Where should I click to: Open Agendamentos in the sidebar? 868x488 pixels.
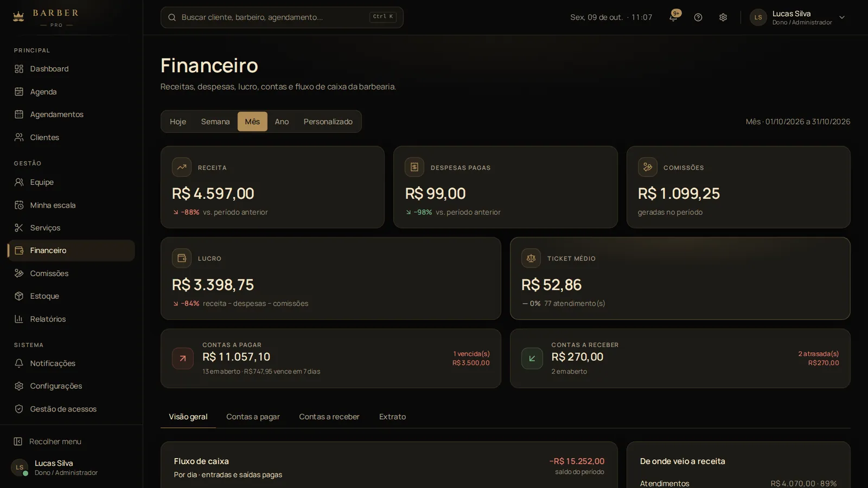tap(71, 114)
